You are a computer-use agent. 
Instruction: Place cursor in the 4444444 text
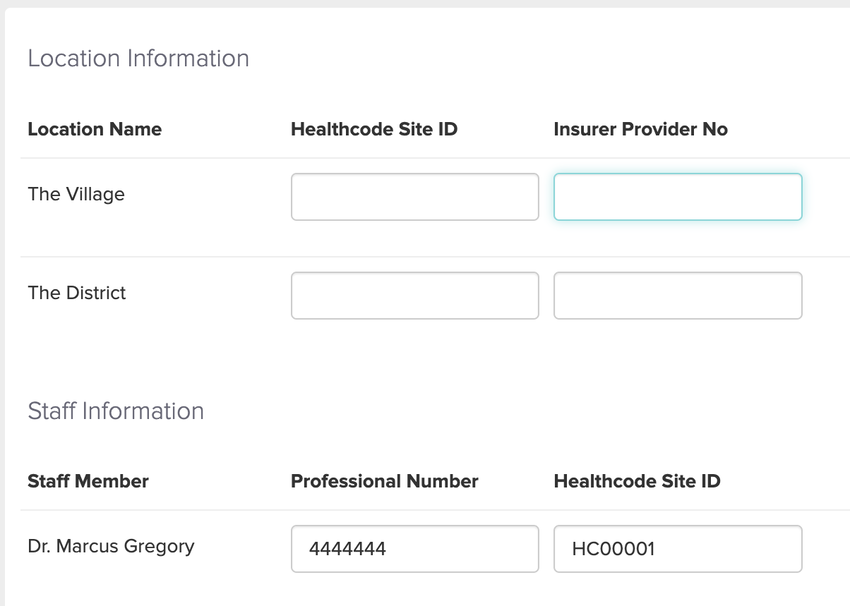347,549
